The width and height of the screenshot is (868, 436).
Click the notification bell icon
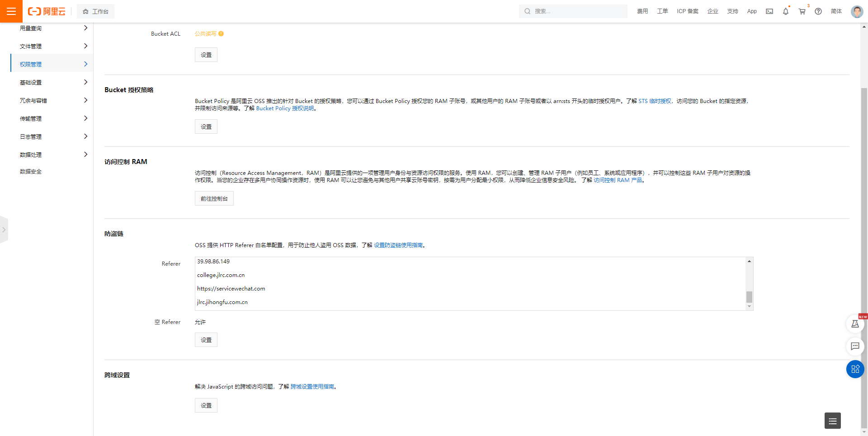785,11
